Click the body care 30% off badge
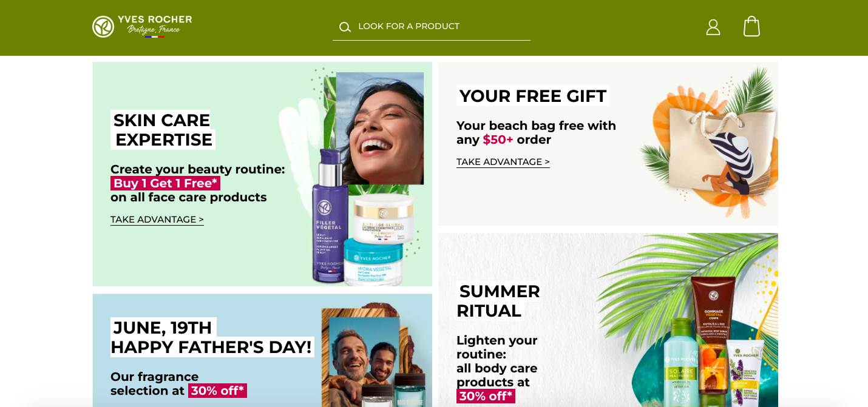Image resolution: width=868 pixels, height=407 pixels. tap(486, 396)
